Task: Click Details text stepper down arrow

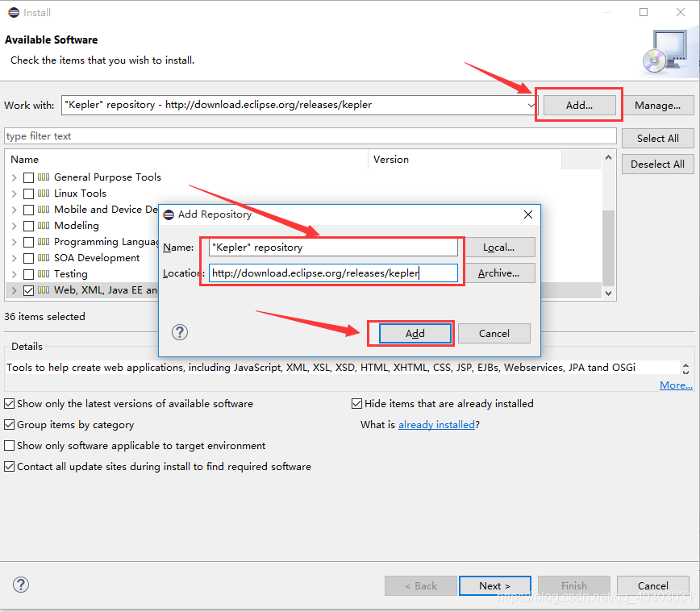Action: click(685, 372)
